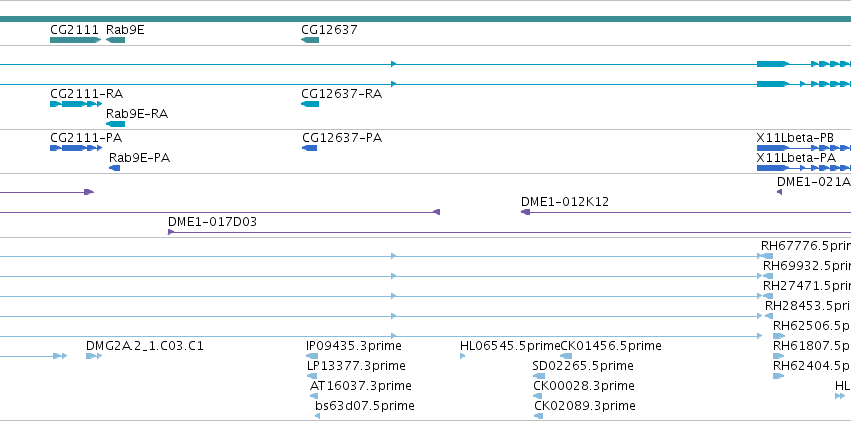The width and height of the screenshot is (851, 421).
Task: Click the CG2111 gene label
Action: pyautogui.click(x=74, y=30)
